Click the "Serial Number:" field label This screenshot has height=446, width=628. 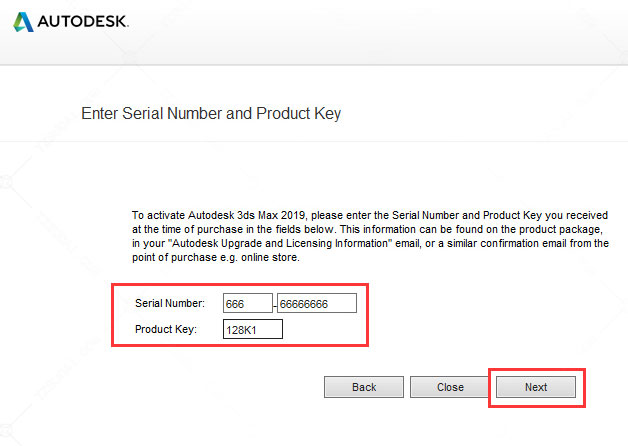point(170,303)
